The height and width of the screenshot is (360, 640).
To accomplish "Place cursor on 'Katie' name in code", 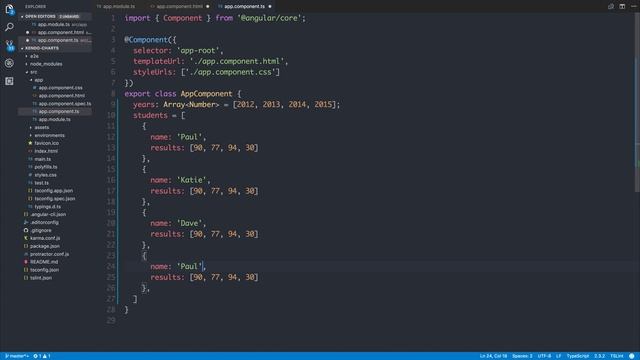I will [x=191, y=180].
